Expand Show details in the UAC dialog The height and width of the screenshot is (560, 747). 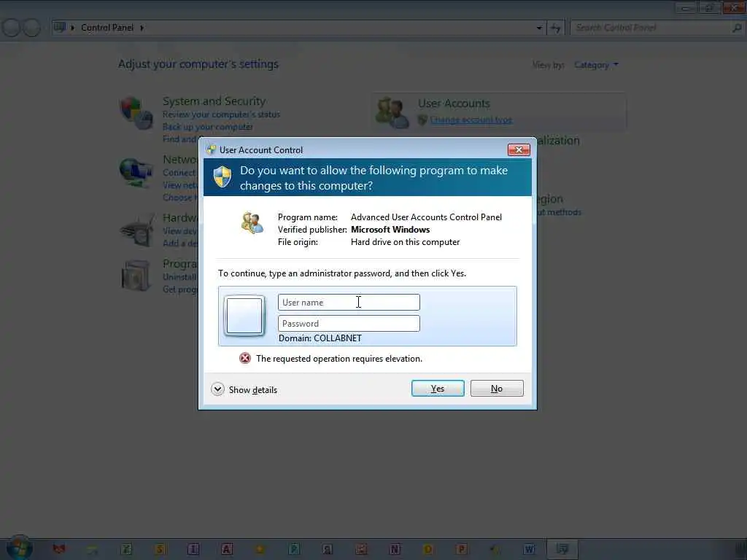click(x=244, y=389)
